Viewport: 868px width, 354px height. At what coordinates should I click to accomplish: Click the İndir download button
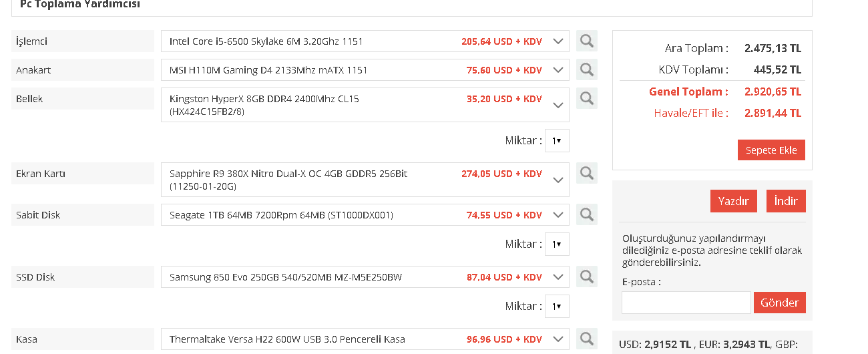coord(786,201)
